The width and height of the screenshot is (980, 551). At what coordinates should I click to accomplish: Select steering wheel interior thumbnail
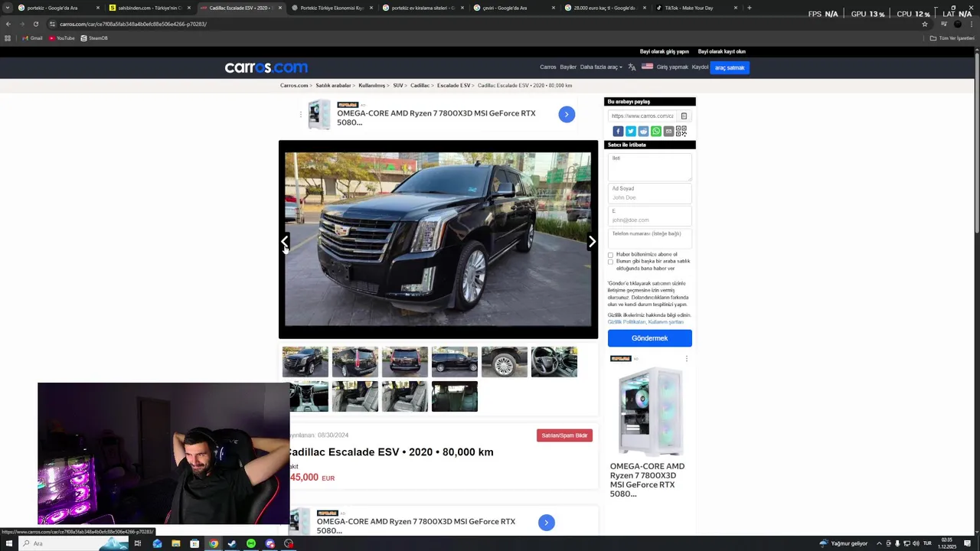tap(554, 362)
